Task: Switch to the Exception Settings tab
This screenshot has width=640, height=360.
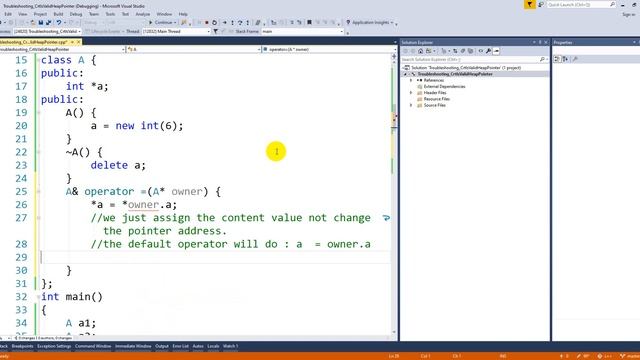Action: point(54,346)
